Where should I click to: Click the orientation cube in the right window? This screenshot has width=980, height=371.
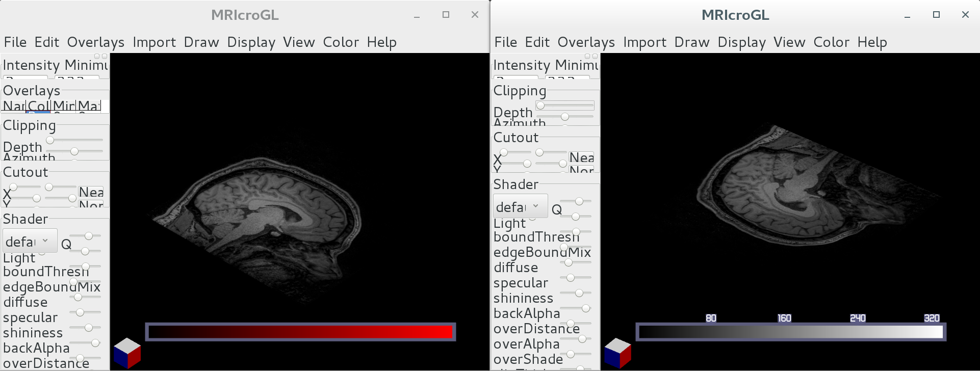pyautogui.click(x=617, y=353)
